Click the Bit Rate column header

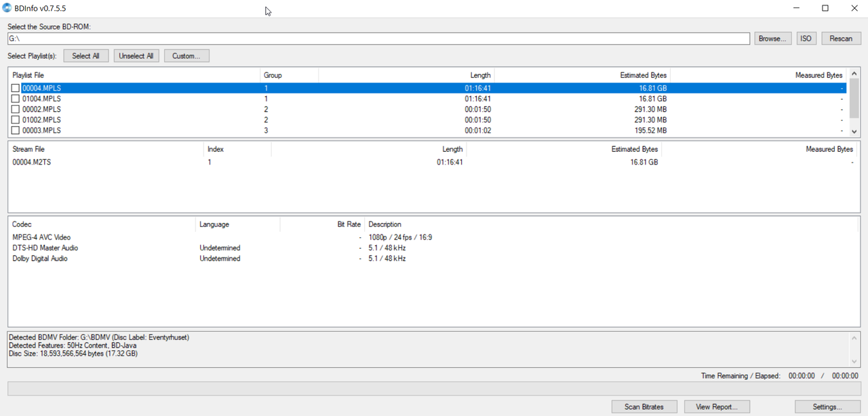(x=323, y=224)
